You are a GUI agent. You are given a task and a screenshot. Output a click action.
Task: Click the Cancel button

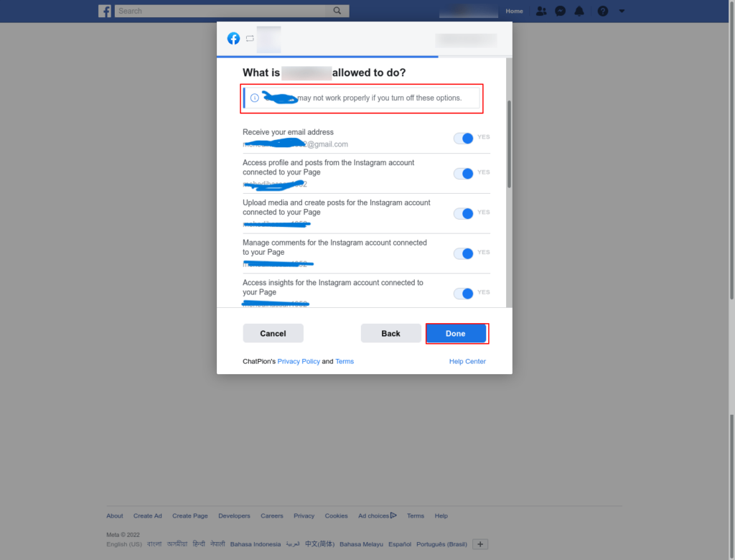coord(273,333)
